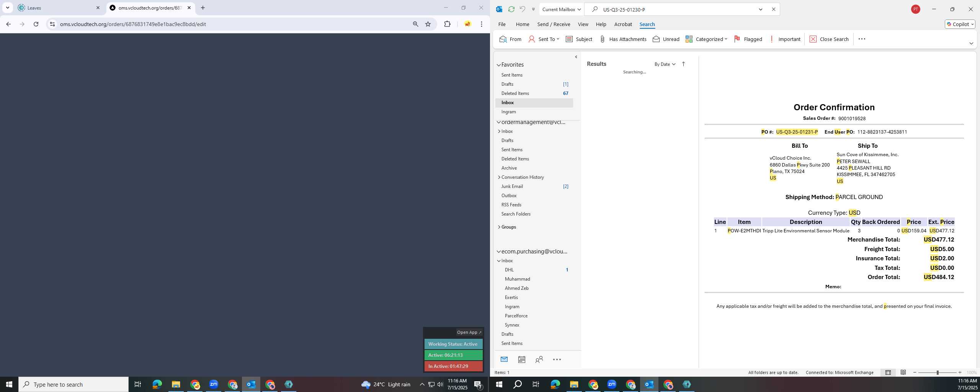Click the Chrome back arrow

[x=8, y=24]
